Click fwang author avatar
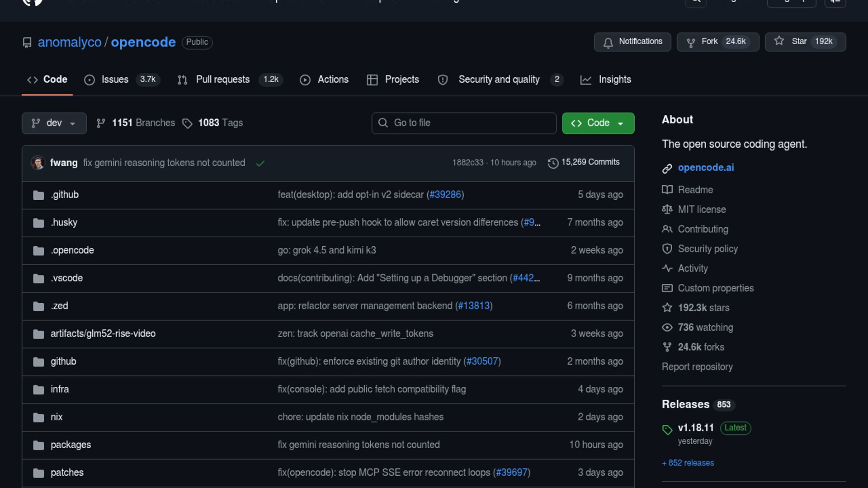868x488 pixels. (x=38, y=163)
